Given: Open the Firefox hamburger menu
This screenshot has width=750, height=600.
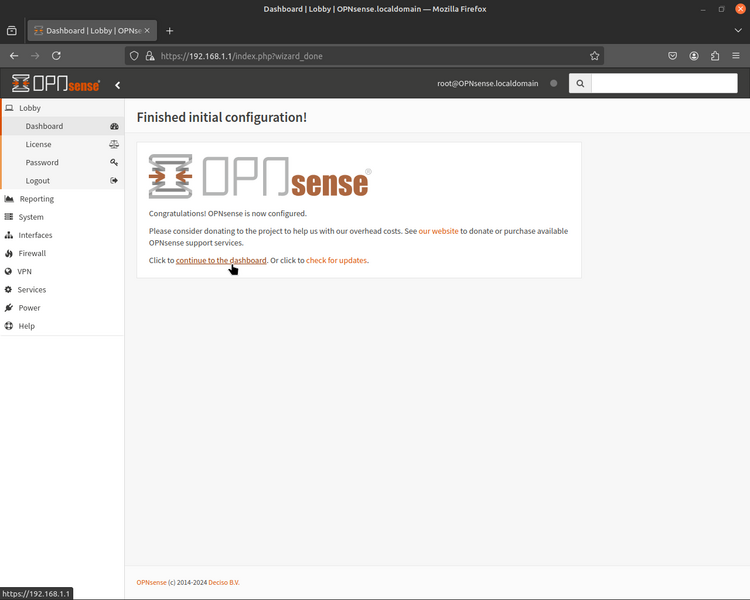Looking at the screenshot, I should pos(736,56).
